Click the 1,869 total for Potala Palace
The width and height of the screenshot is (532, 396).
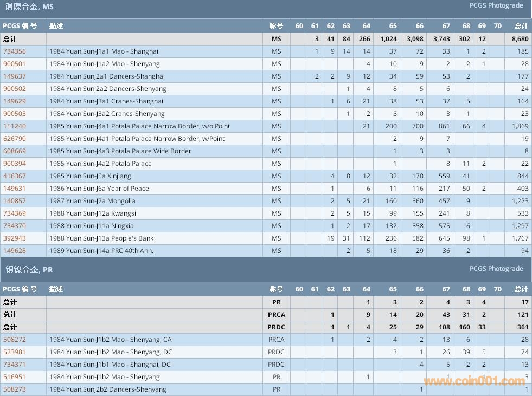[x=520, y=126]
